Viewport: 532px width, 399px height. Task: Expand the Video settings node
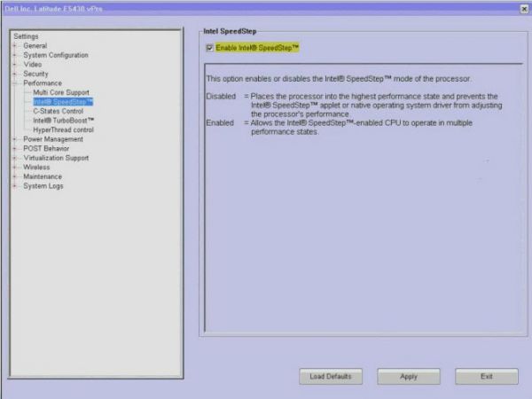14,64
